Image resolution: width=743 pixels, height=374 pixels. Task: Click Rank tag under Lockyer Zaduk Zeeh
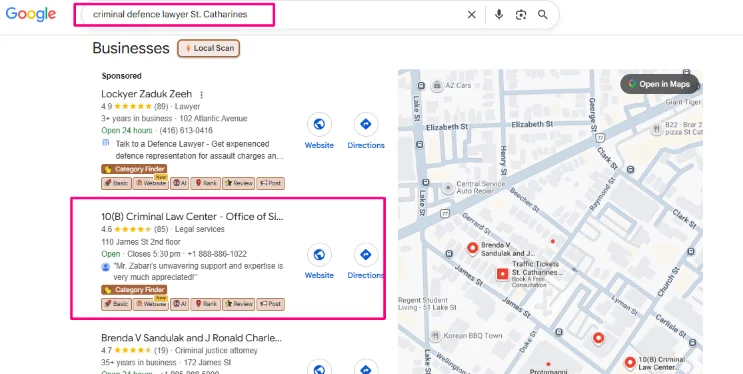pyautogui.click(x=206, y=183)
